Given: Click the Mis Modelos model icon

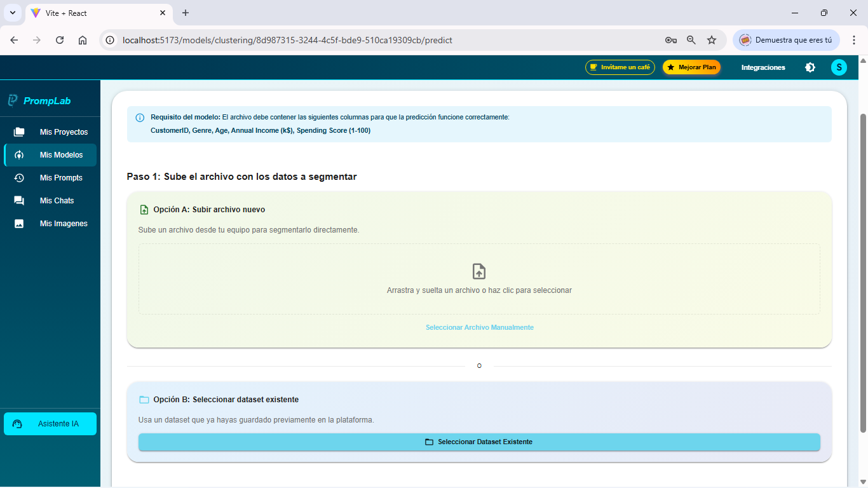Looking at the screenshot, I should [19, 155].
